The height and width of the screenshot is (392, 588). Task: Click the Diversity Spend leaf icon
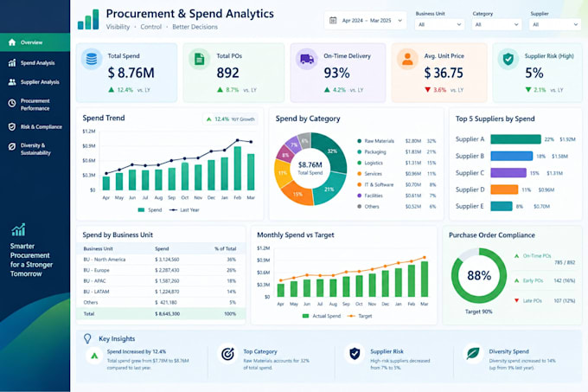473,353
